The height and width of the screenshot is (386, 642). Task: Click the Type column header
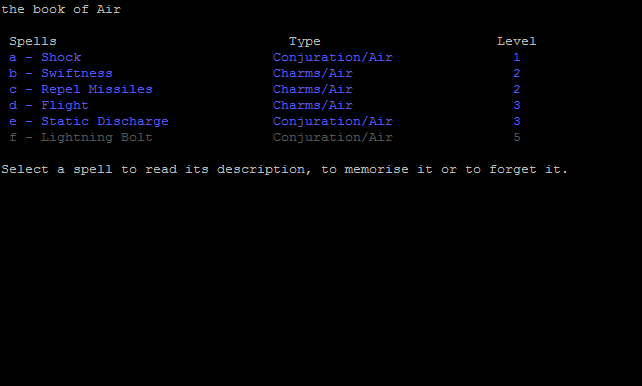(x=305, y=41)
